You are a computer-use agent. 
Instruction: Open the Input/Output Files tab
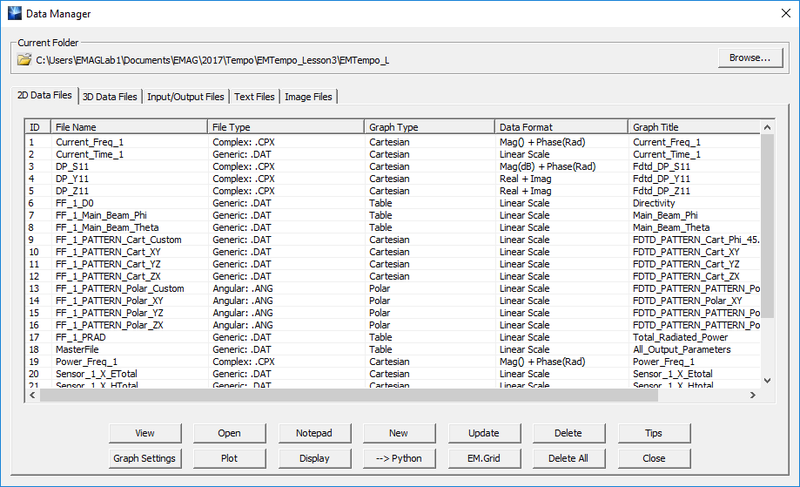(186, 96)
